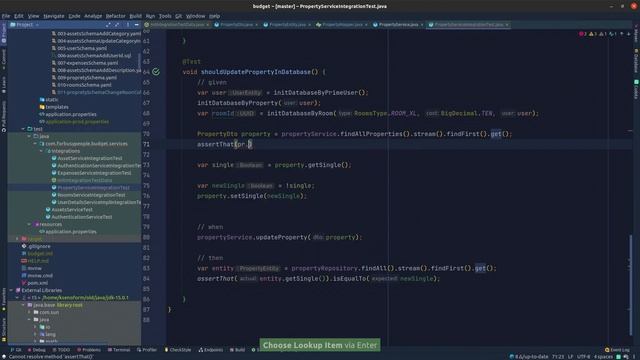This screenshot has width=640, height=360.
Task: Click the collapse all icon in Project panel
Action: [117, 25]
